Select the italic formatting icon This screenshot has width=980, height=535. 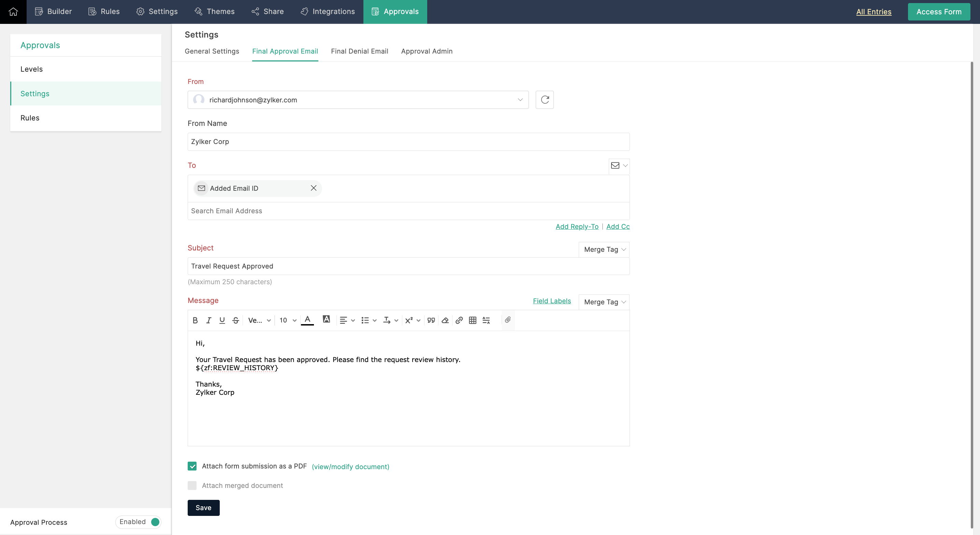click(209, 320)
